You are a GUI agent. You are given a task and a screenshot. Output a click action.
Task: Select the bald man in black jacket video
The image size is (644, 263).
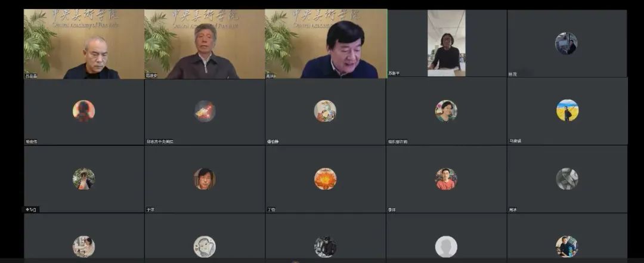pos(84,44)
